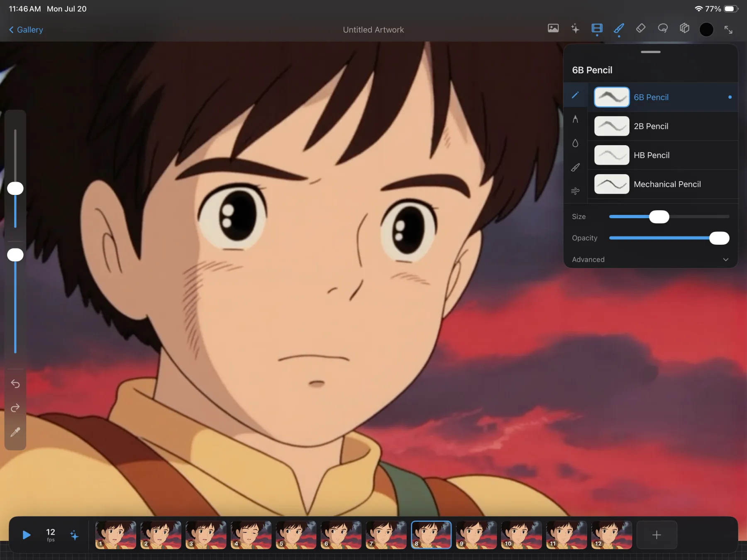Select frame 8 in timeline
The width and height of the screenshot is (747, 560).
coord(431,535)
